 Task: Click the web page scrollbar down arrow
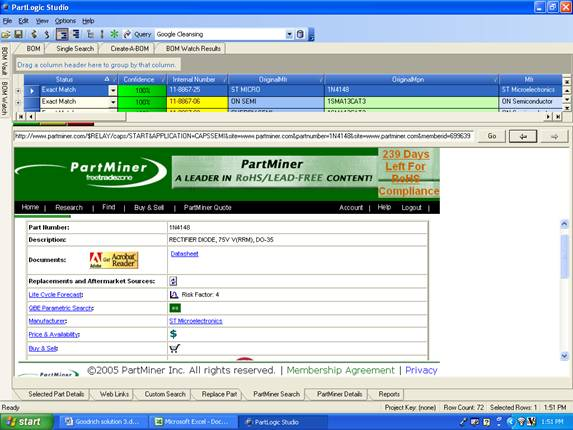[564, 356]
